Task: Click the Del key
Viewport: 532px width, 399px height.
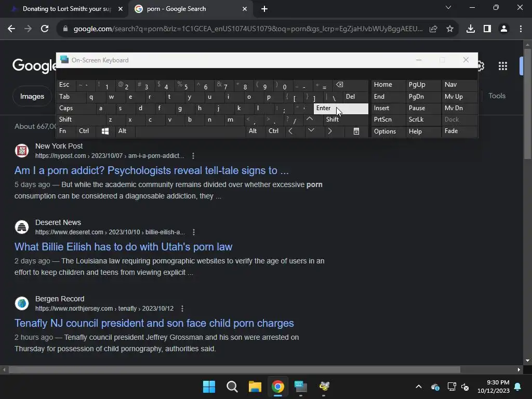Action: (355, 97)
